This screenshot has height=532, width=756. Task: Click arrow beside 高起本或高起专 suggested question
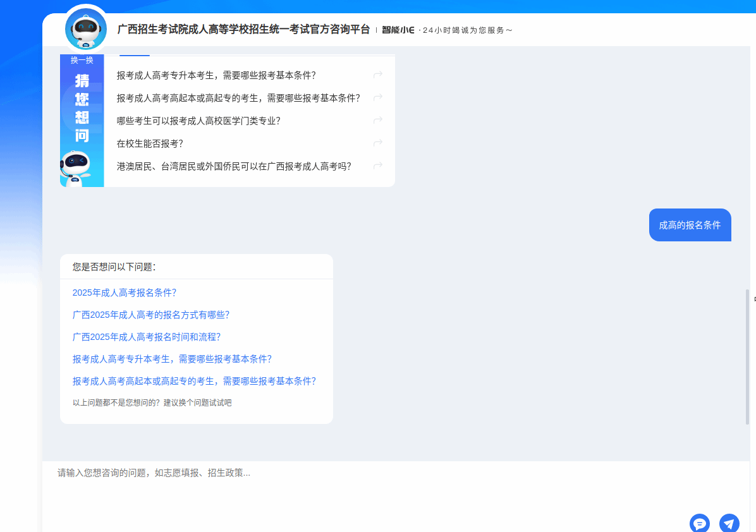click(x=378, y=98)
